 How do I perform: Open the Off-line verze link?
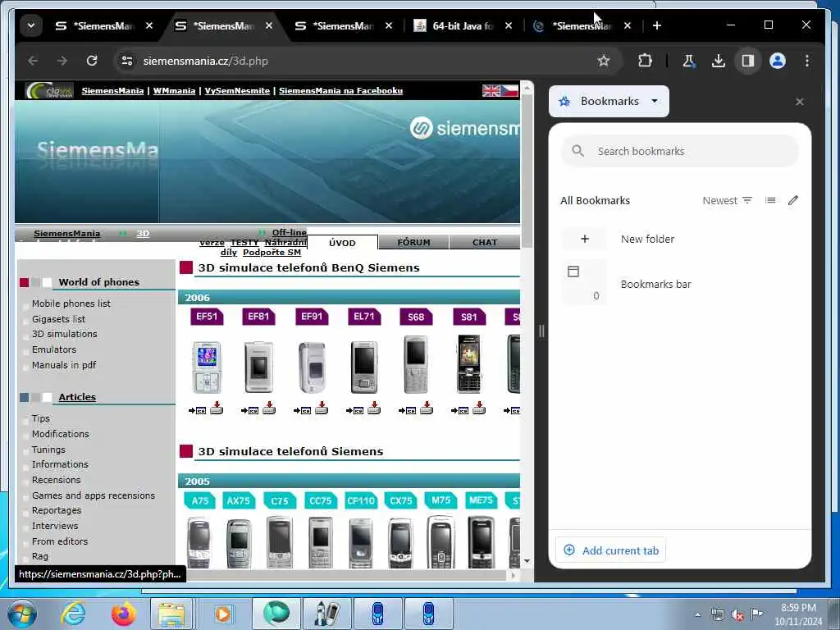coord(290,232)
